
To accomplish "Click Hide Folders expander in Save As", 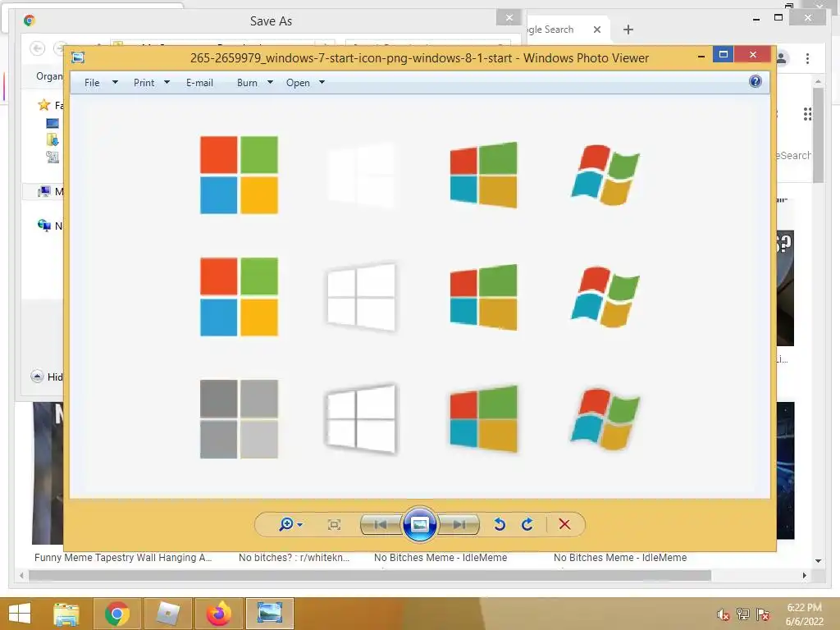I will [37, 377].
